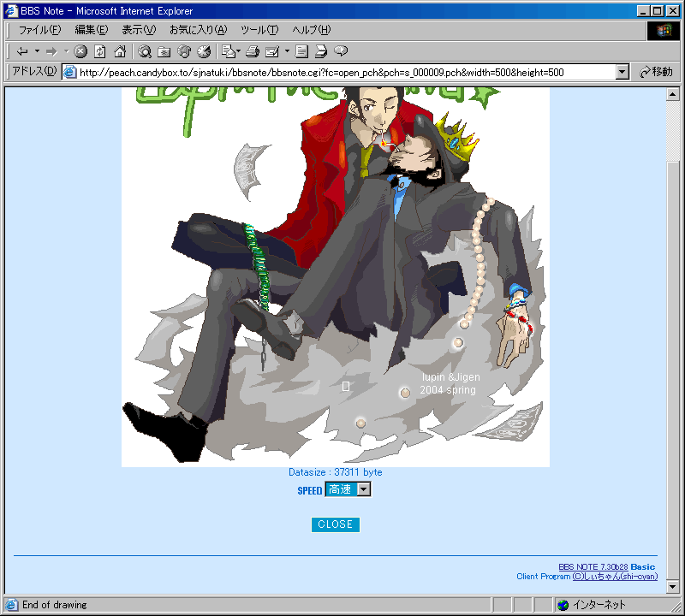Refresh the page using the toolbar icon
This screenshot has height=616, width=685.
pyautogui.click(x=100, y=51)
